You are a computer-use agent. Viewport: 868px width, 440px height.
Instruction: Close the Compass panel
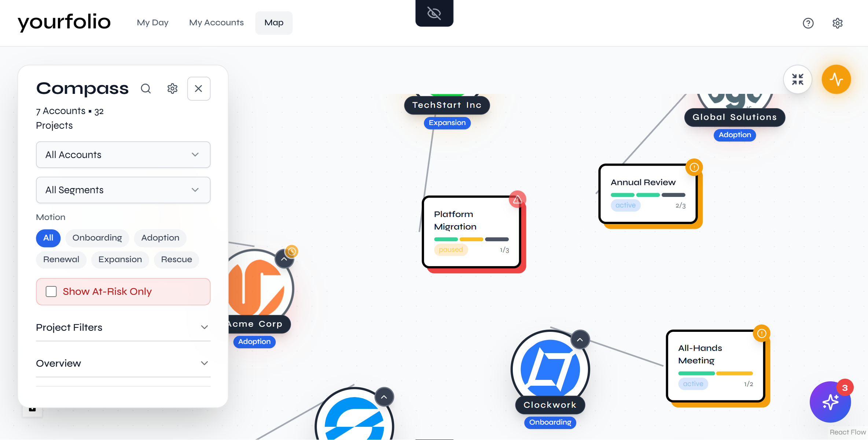coord(199,88)
